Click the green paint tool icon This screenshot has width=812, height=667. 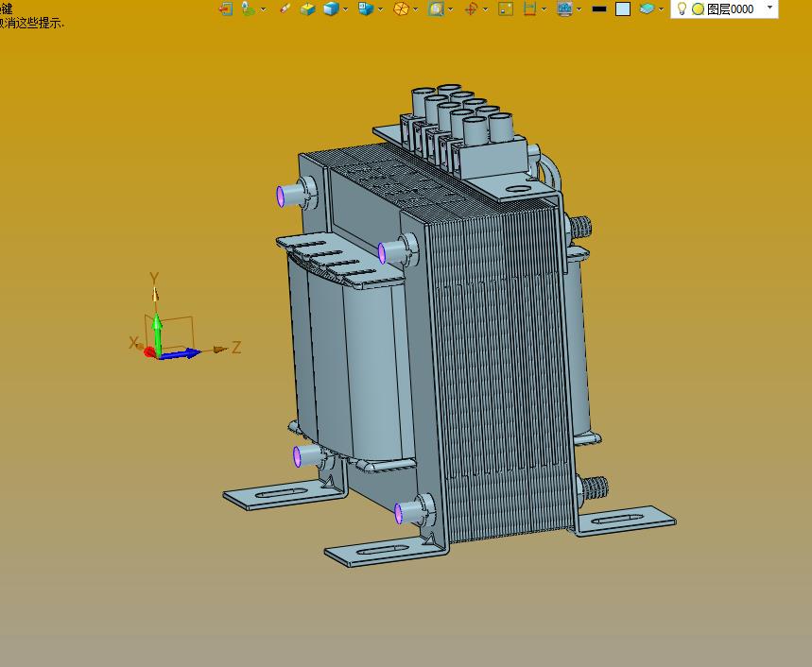(x=248, y=9)
